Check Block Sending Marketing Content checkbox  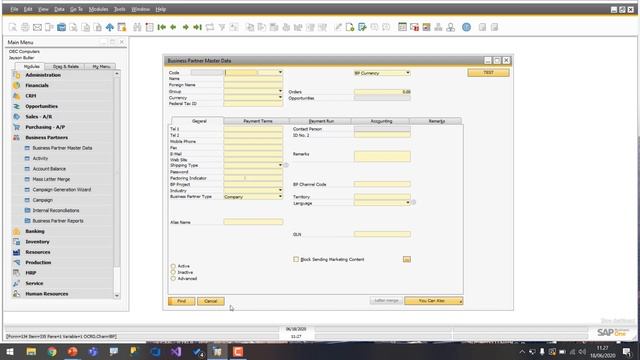point(296,259)
